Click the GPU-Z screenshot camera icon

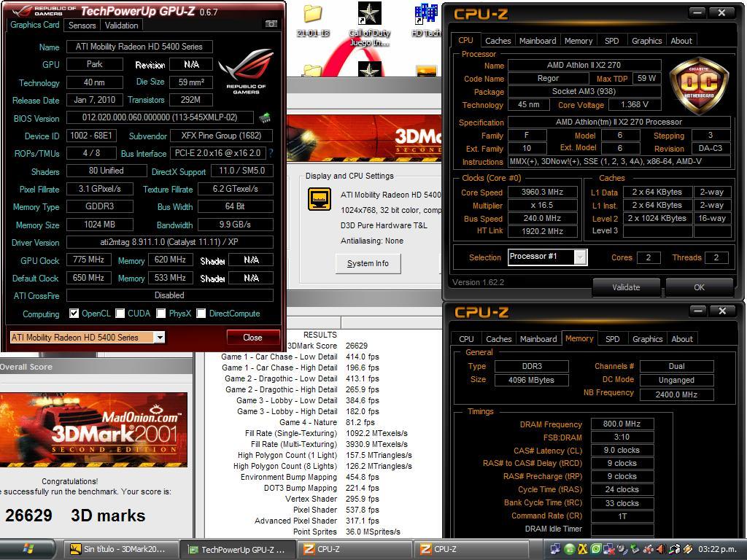pos(271,24)
